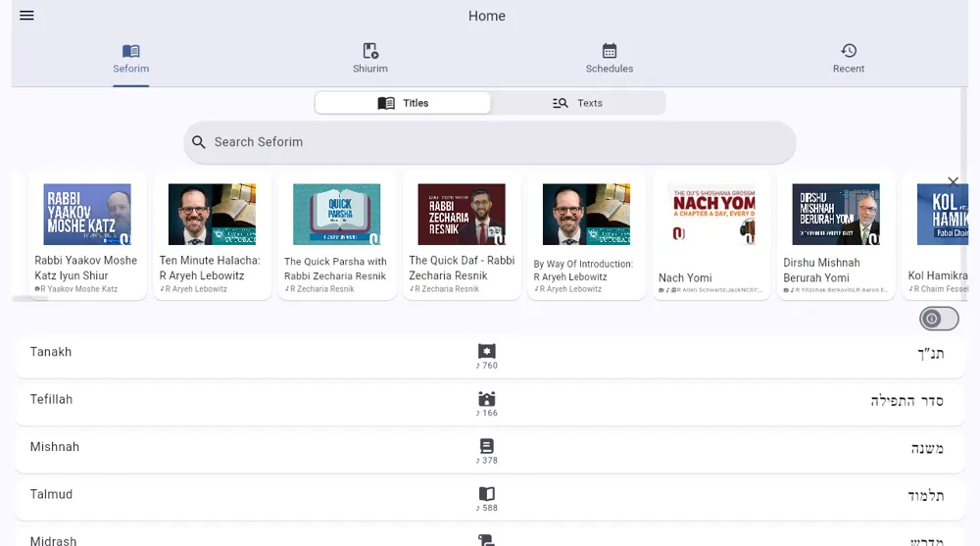Toggle the info switch above the list
The width and height of the screenshot is (980, 546).
tap(939, 319)
